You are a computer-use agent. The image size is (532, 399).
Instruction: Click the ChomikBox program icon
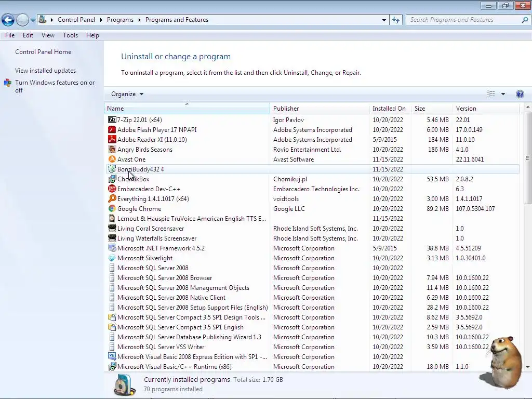(x=112, y=179)
